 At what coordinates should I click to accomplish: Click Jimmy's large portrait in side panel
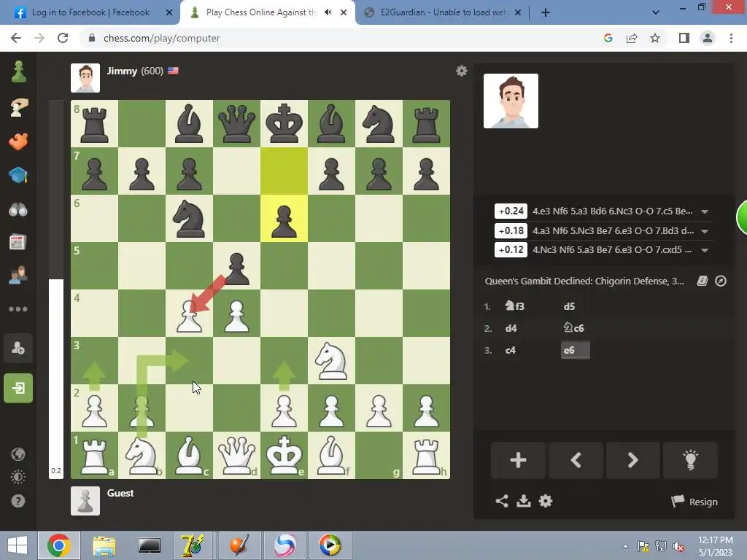(x=511, y=101)
